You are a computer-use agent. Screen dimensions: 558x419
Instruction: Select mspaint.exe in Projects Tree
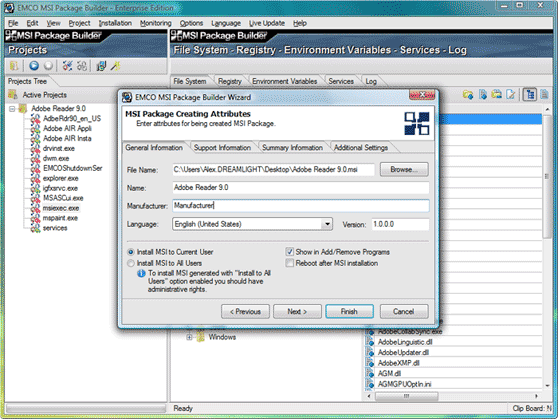click(x=60, y=218)
